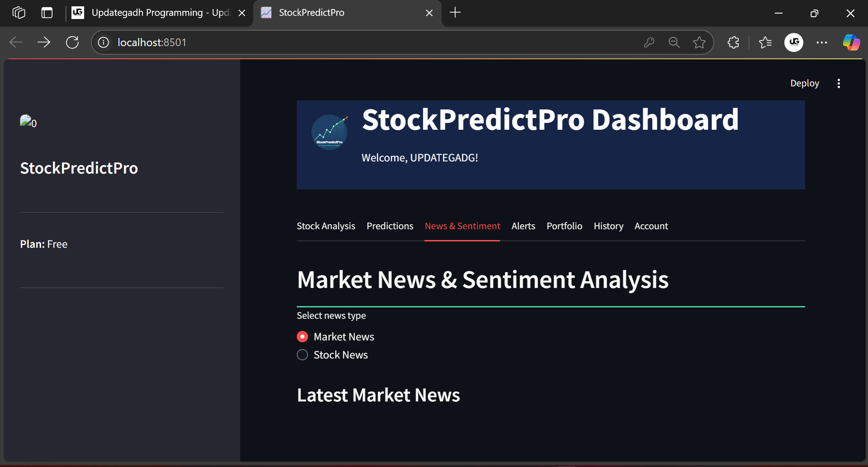This screenshot has height=467, width=868.
Task: Open the favorites list icon
Action: [x=765, y=42]
